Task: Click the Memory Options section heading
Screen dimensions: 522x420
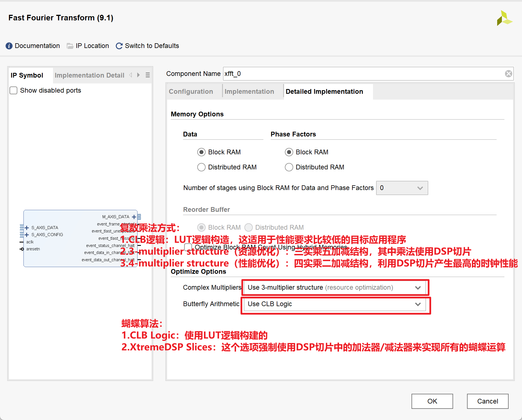Action: [197, 114]
